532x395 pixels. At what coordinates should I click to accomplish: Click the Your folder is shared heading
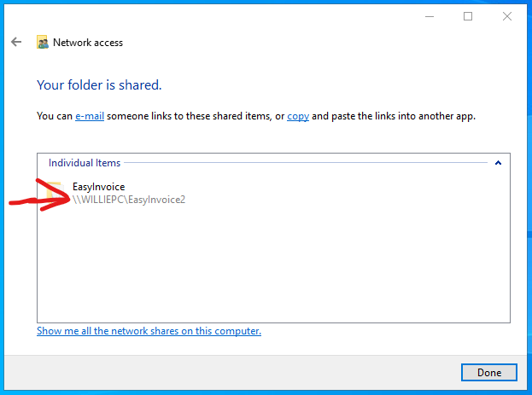[99, 85]
